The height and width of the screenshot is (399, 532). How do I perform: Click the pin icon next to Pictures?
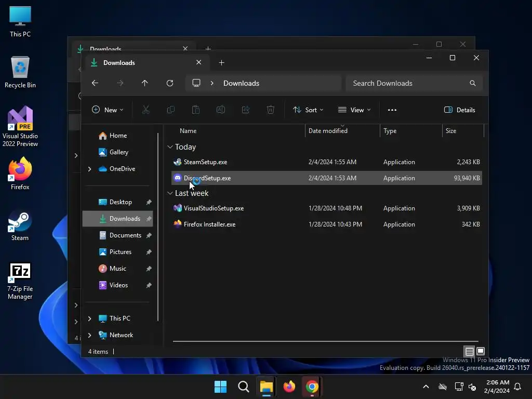point(149,252)
